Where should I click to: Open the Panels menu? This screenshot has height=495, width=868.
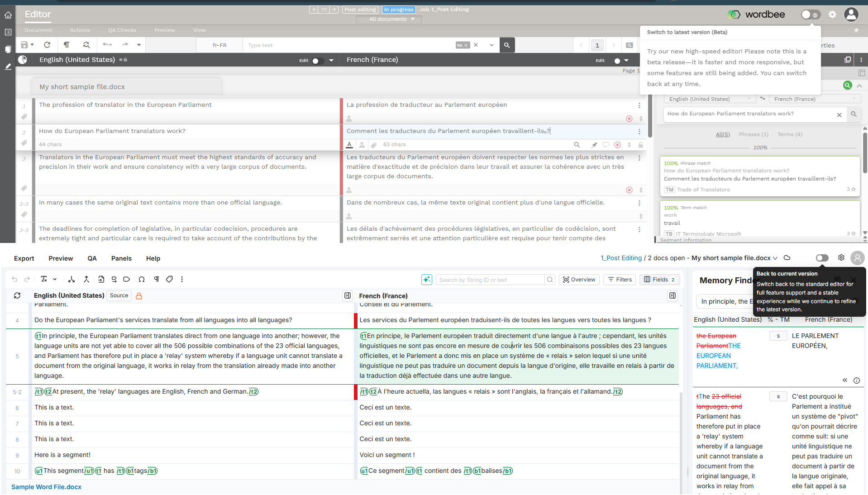121,258
